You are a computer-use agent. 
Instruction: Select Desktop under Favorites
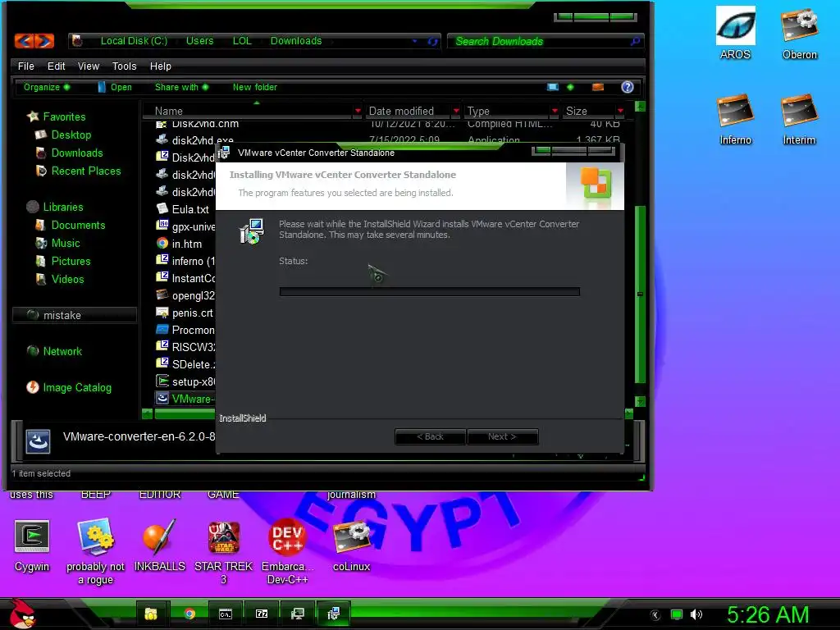click(x=63, y=135)
